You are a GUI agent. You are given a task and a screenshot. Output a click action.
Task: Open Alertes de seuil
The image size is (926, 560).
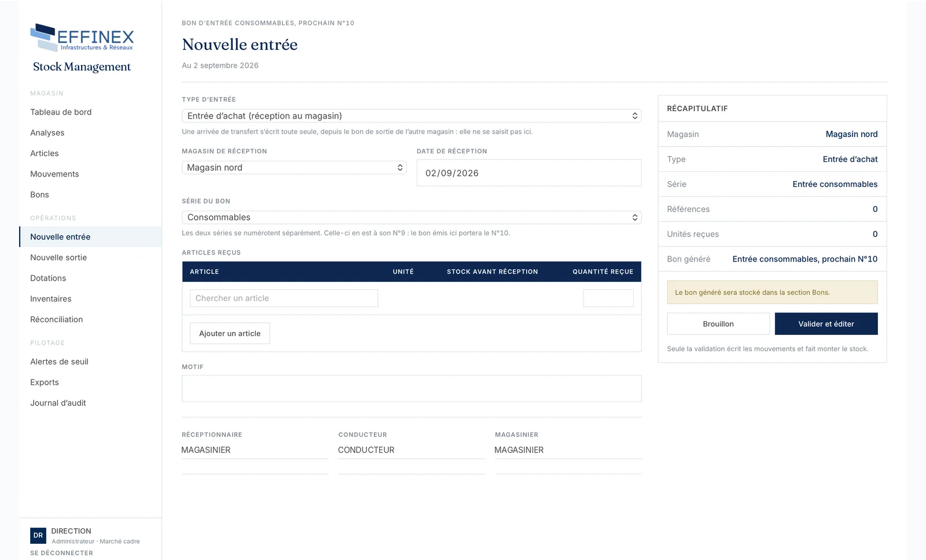coord(59,362)
